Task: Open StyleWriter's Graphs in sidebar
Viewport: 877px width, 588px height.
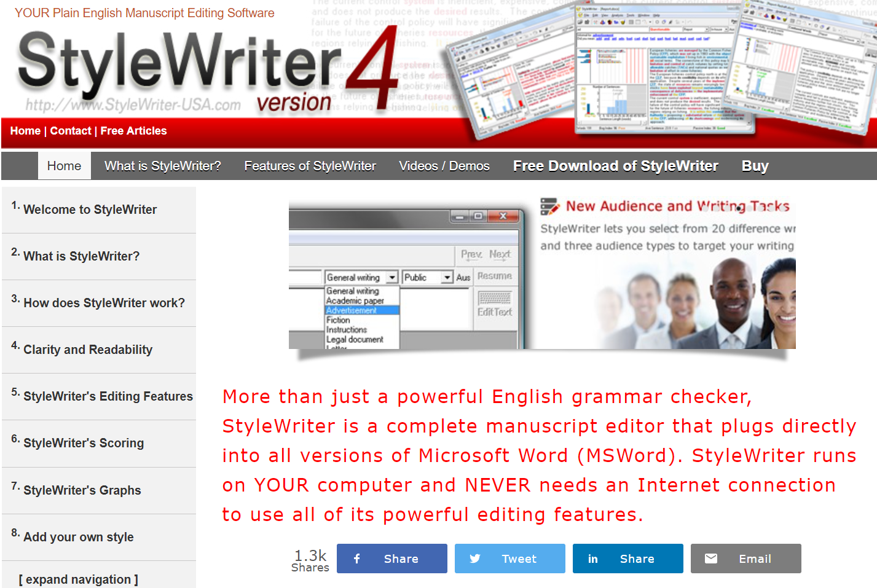Action: click(99, 491)
